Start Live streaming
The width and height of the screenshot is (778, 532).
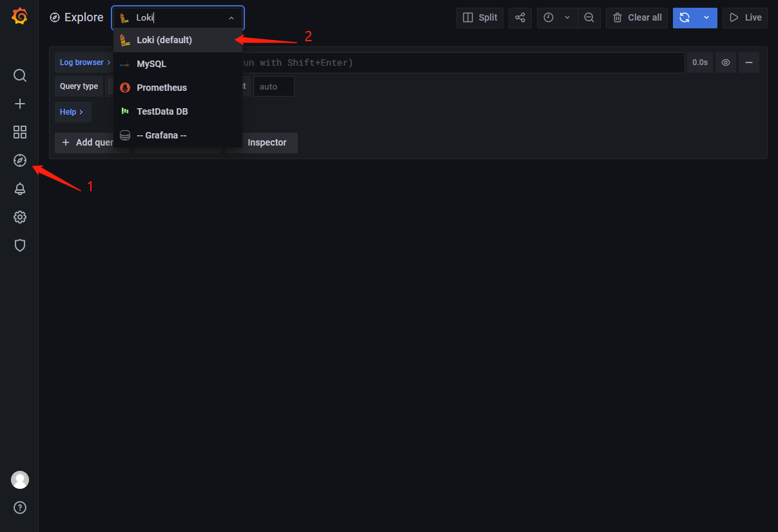pos(745,18)
